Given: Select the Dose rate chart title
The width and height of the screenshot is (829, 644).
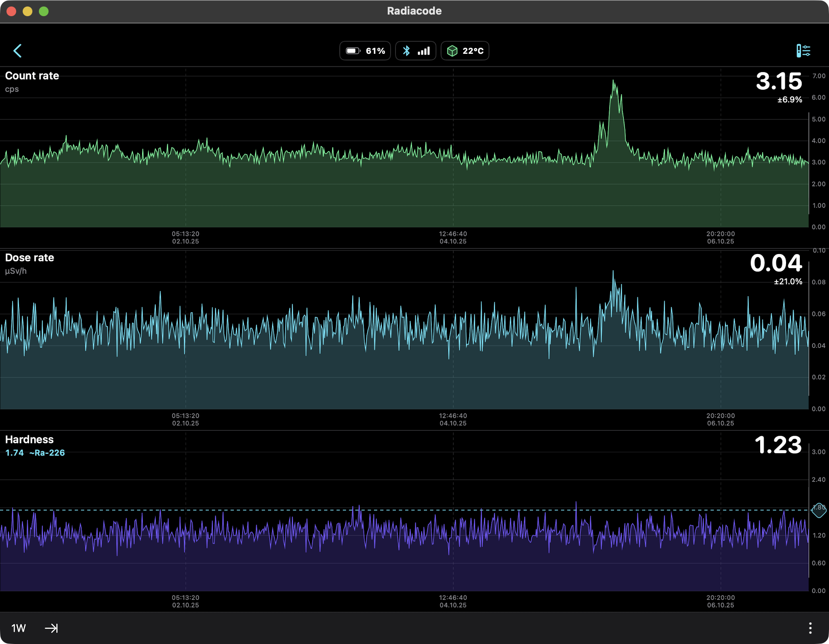Looking at the screenshot, I should [x=30, y=258].
